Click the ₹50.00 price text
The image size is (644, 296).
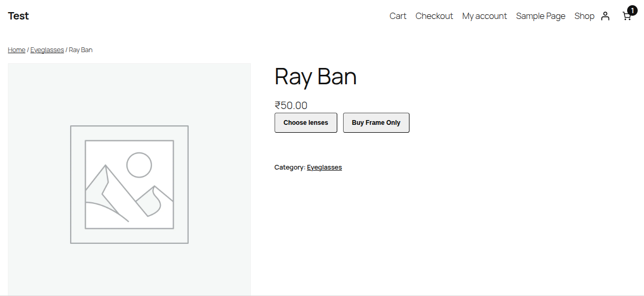click(x=291, y=105)
